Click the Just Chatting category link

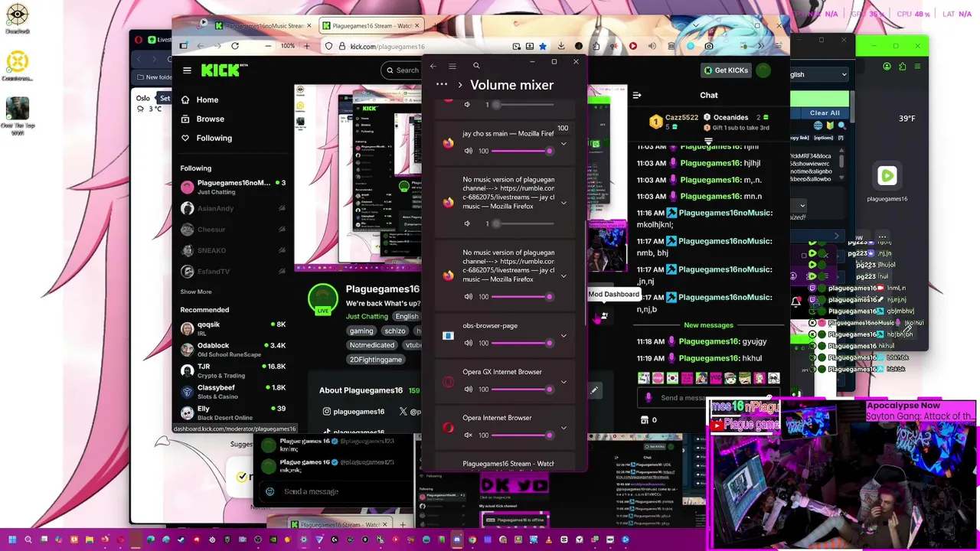tap(367, 316)
